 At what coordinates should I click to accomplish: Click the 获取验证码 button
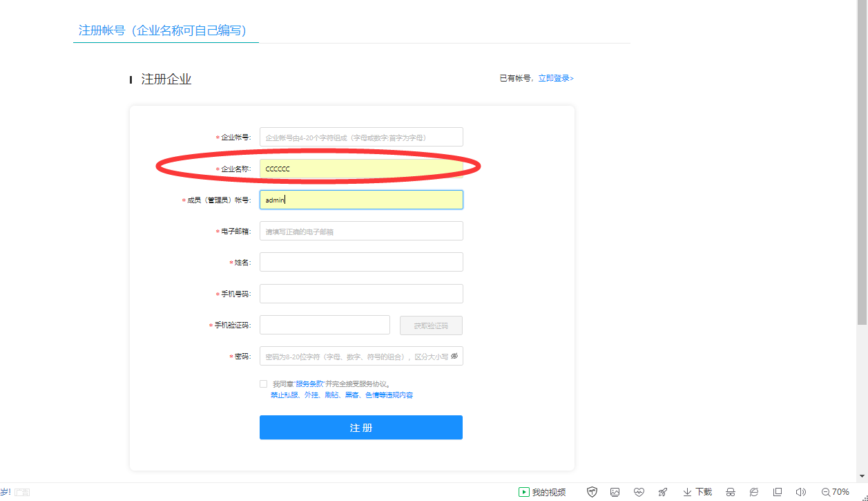(x=431, y=325)
